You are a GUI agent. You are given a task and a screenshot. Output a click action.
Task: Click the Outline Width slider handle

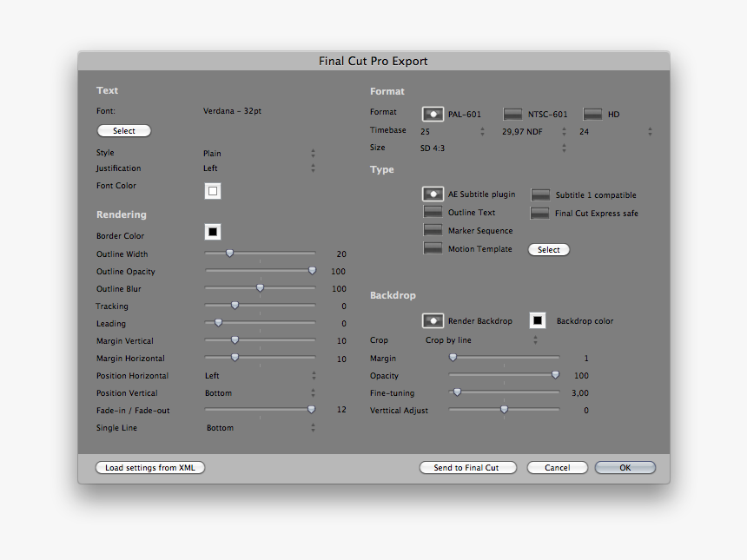(229, 254)
